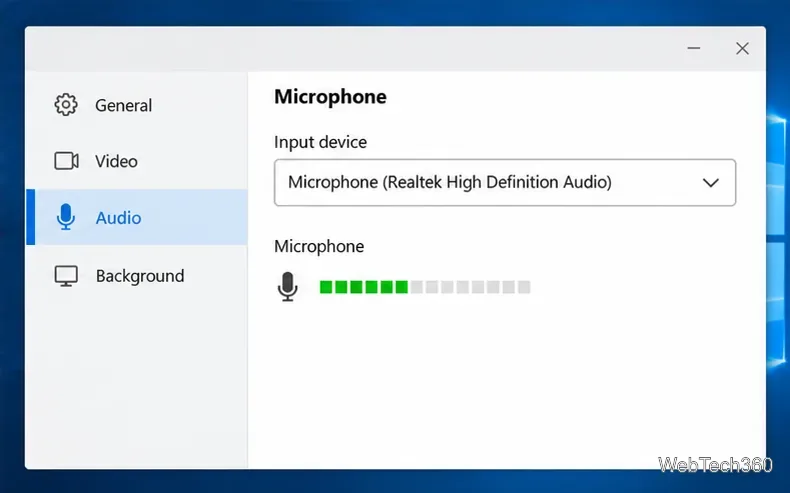Expand the input device chevron arrow
This screenshot has height=493, width=790.
pyautogui.click(x=710, y=183)
